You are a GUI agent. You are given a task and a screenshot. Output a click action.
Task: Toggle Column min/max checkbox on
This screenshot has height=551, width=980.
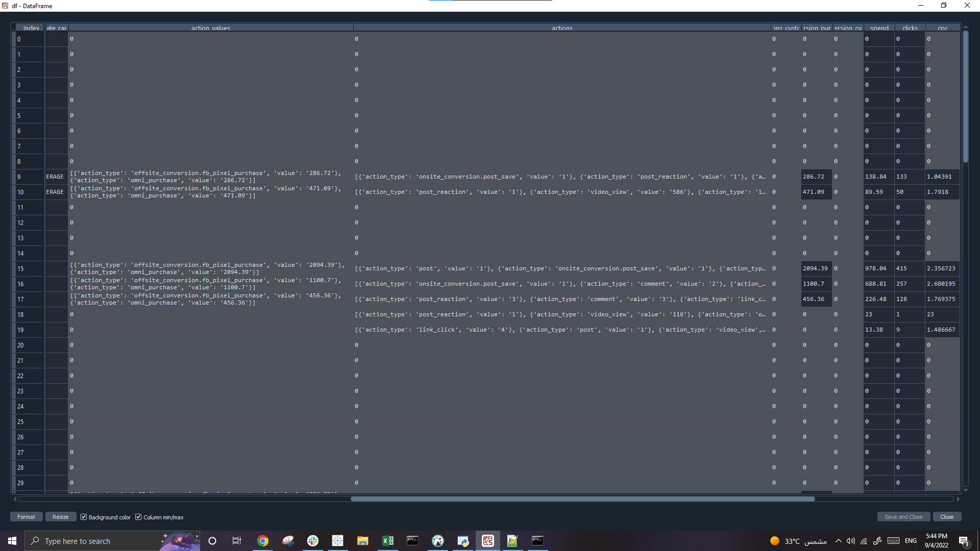[x=139, y=517]
